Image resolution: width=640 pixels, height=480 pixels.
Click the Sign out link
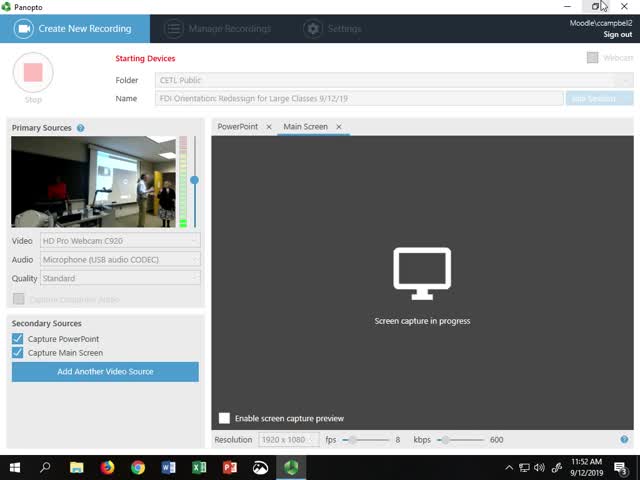click(617, 35)
